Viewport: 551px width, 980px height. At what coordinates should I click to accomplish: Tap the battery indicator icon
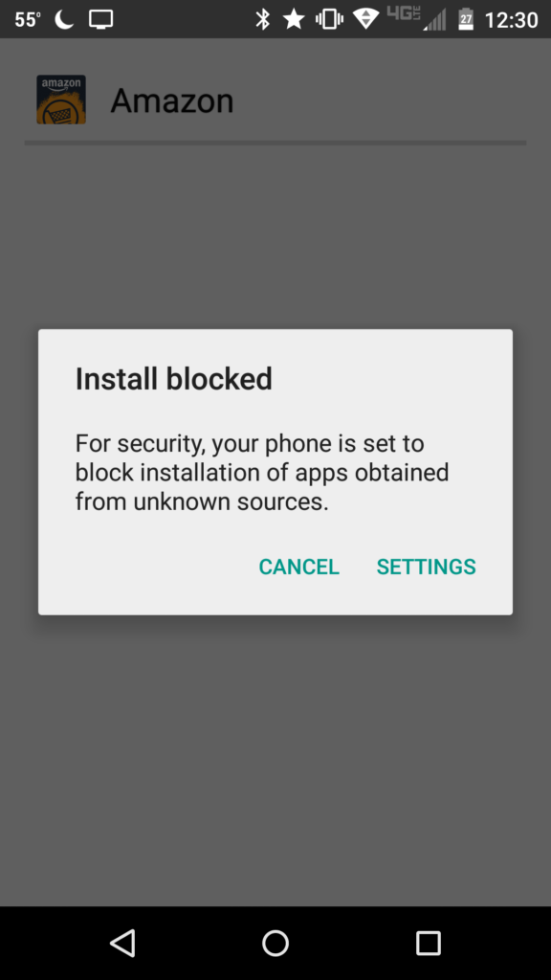(466, 19)
